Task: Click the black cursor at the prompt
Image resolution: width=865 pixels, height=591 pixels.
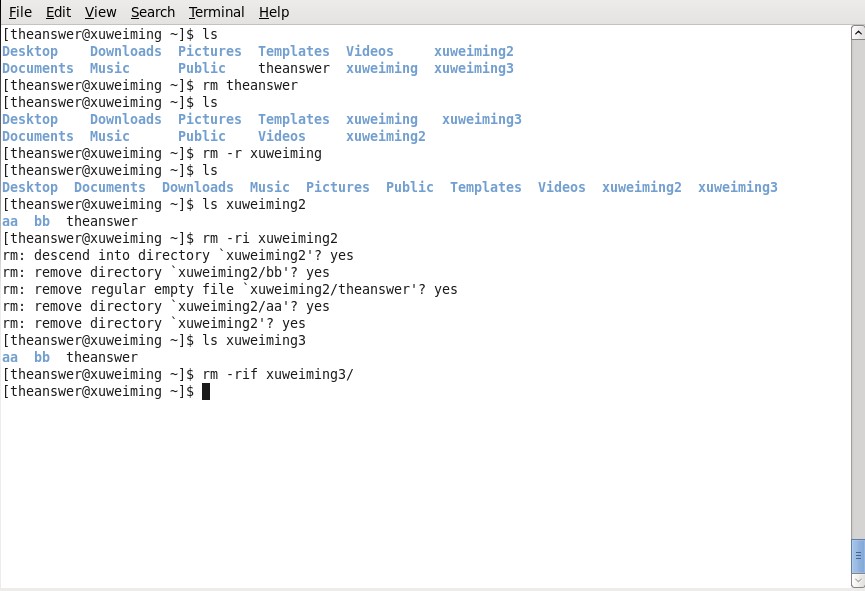Action: 206,391
